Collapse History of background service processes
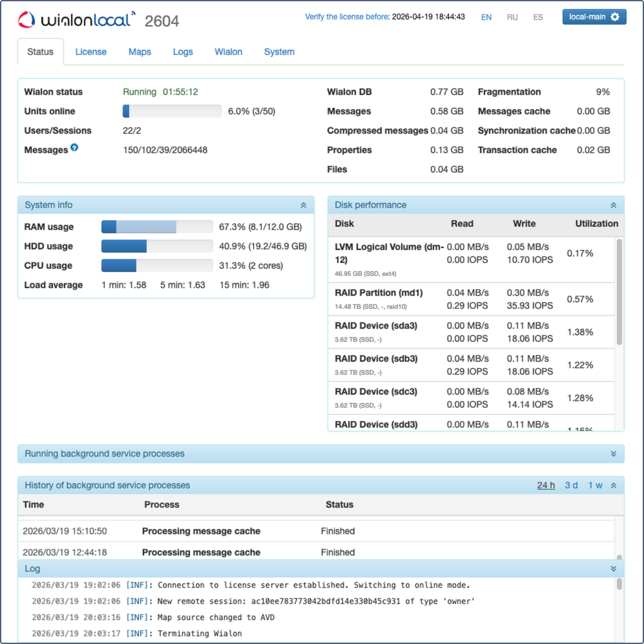The width and height of the screenshot is (644, 644). 614,485
